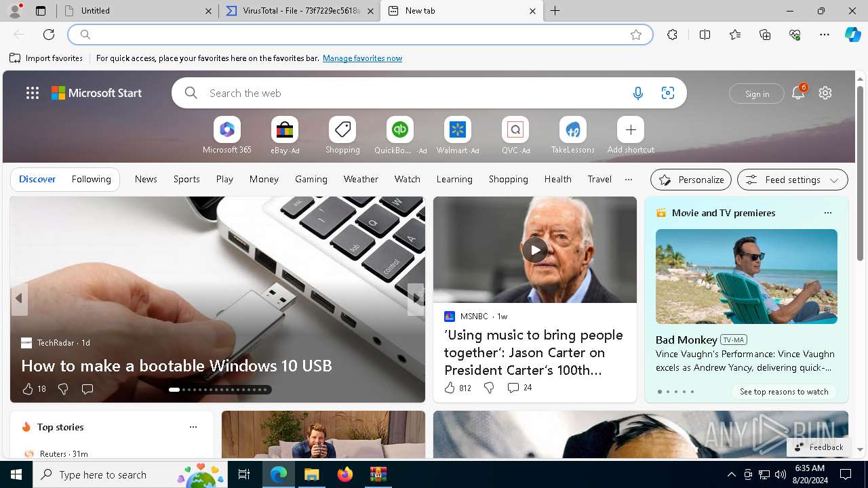
Task: Play the Jimmy Carter video
Action: (535, 250)
